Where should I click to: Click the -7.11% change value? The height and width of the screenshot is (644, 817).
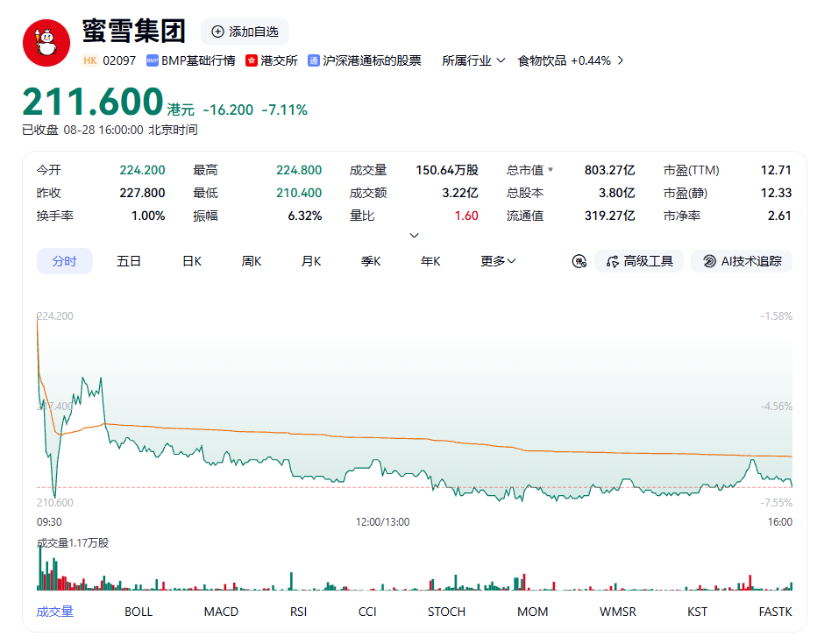285,110
